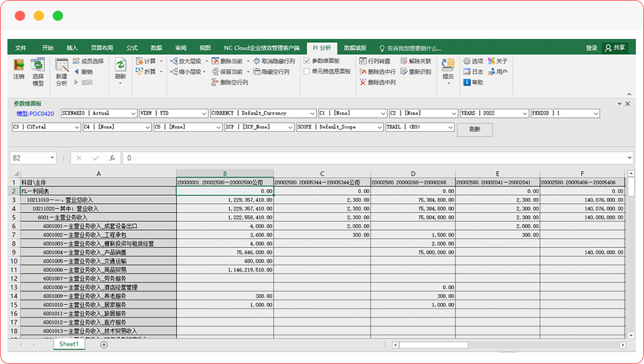Run 折算 conversion command
This screenshot has height=364, width=644.
click(146, 72)
